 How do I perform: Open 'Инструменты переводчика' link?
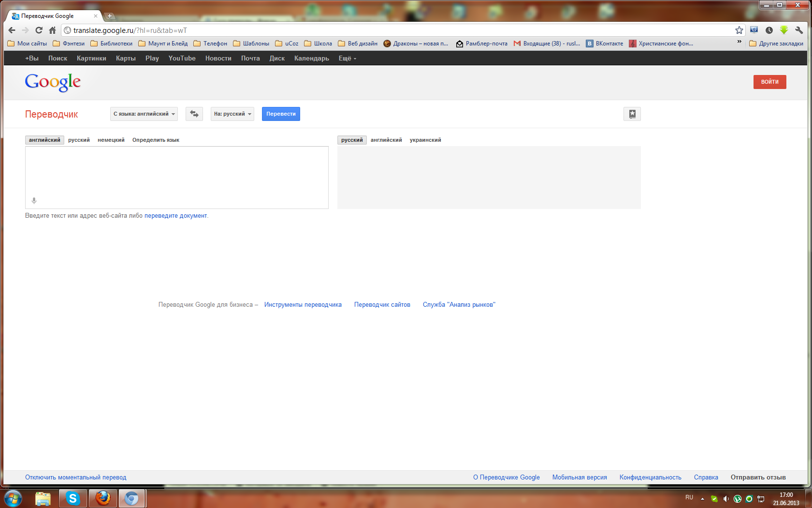click(x=303, y=304)
